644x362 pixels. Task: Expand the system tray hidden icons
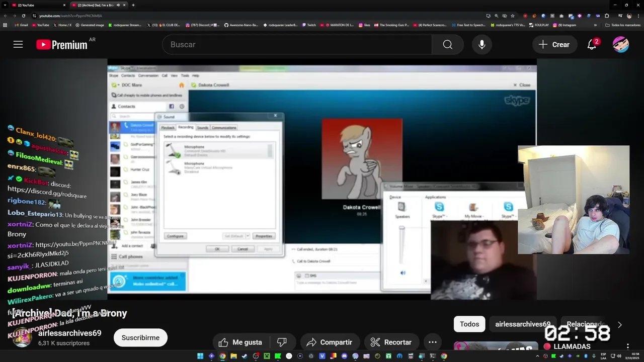click(537, 356)
